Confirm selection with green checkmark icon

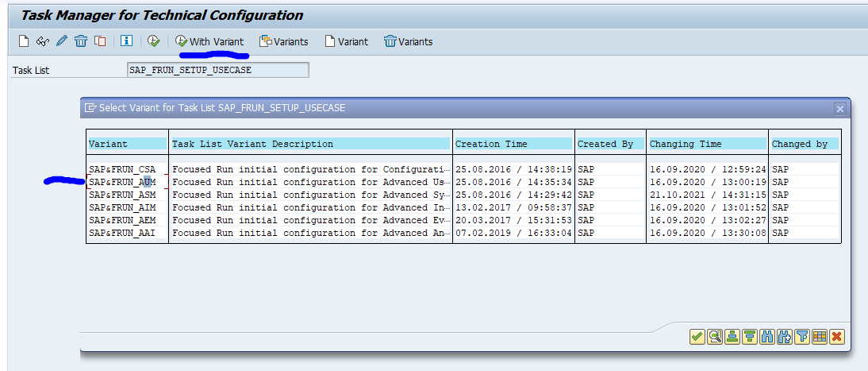tap(697, 336)
